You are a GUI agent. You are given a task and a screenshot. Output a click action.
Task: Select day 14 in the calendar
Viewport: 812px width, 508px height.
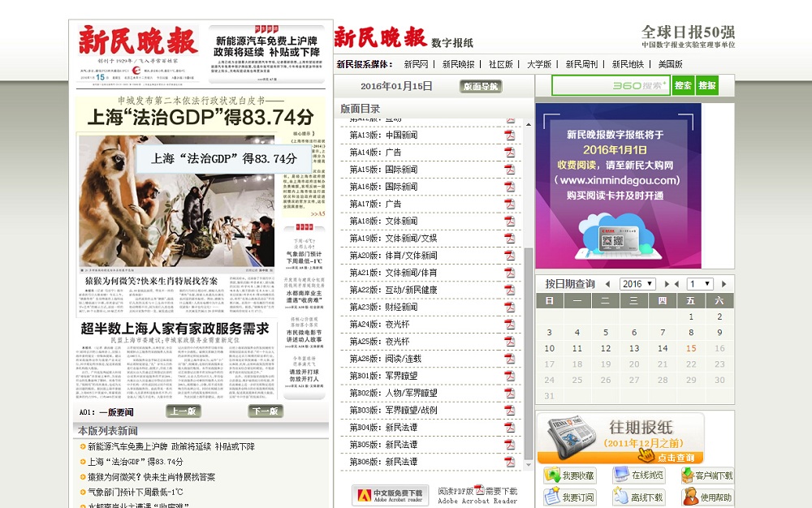tap(663, 348)
